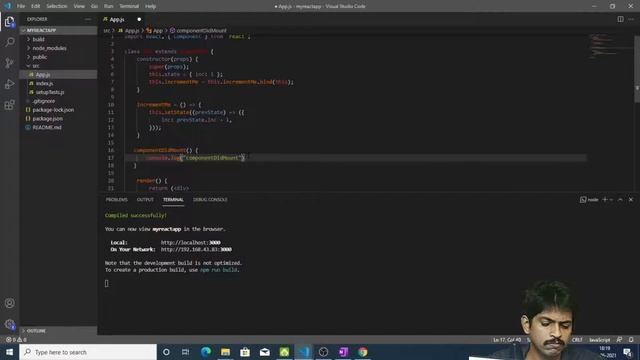Open the Selection menu
640x360 pixels.
[56, 6]
